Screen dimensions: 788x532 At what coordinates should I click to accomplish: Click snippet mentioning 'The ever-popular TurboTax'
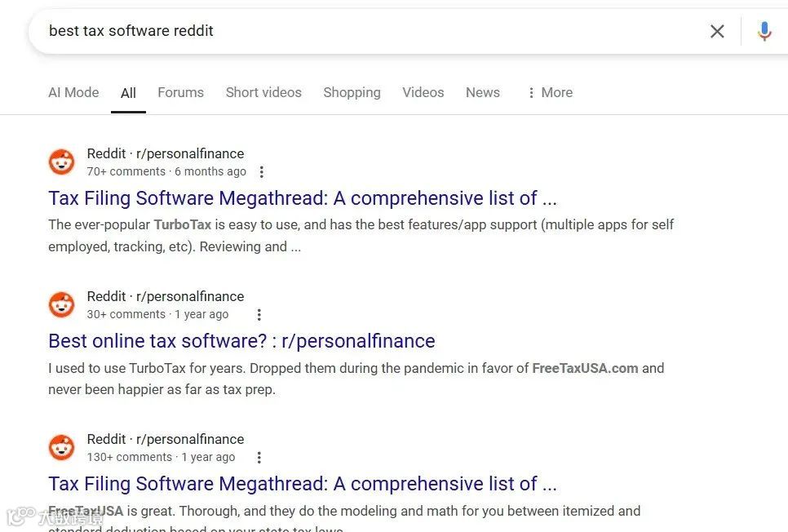pos(361,235)
